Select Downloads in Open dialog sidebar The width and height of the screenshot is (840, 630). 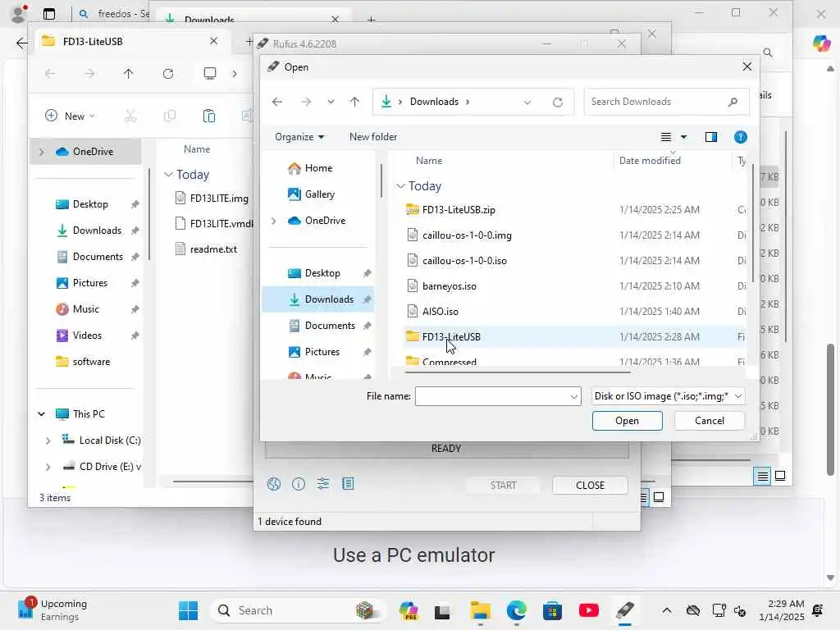318,299
